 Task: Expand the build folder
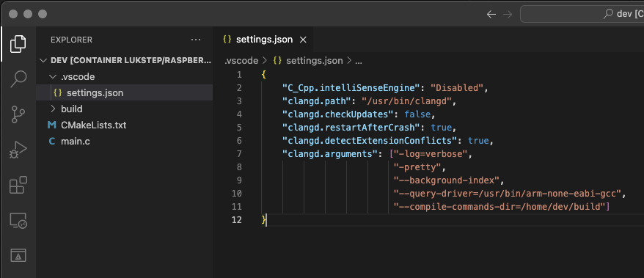pos(53,109)
